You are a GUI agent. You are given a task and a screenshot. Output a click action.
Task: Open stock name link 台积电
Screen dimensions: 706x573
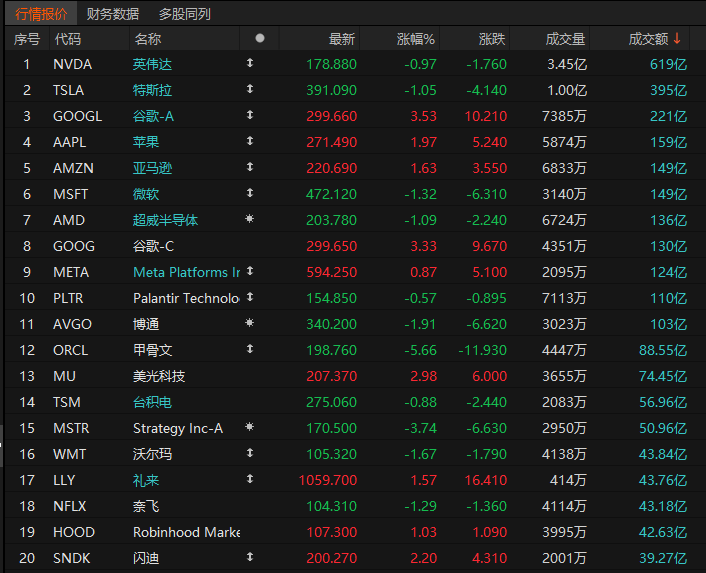pos(152,402)
